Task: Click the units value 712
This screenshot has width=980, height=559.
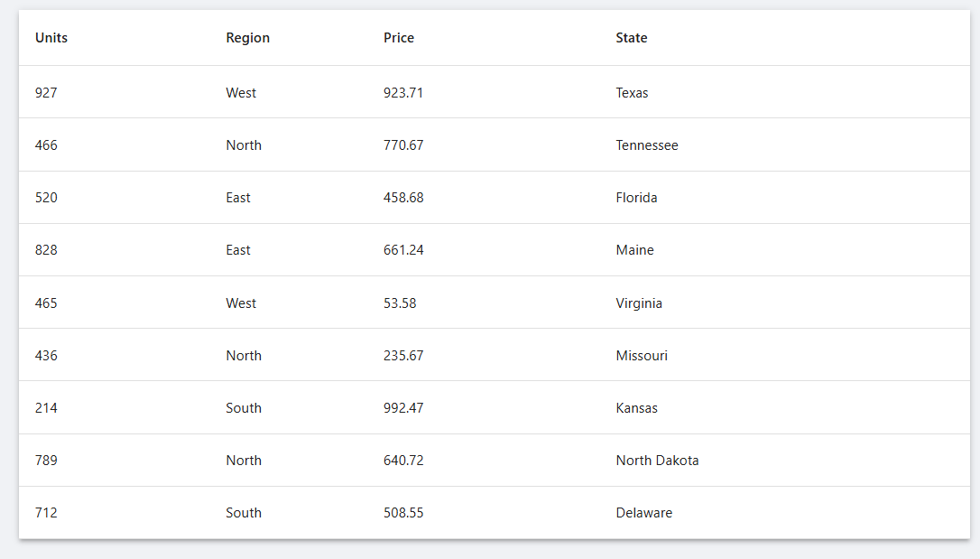Action: (x=46, y=513)
